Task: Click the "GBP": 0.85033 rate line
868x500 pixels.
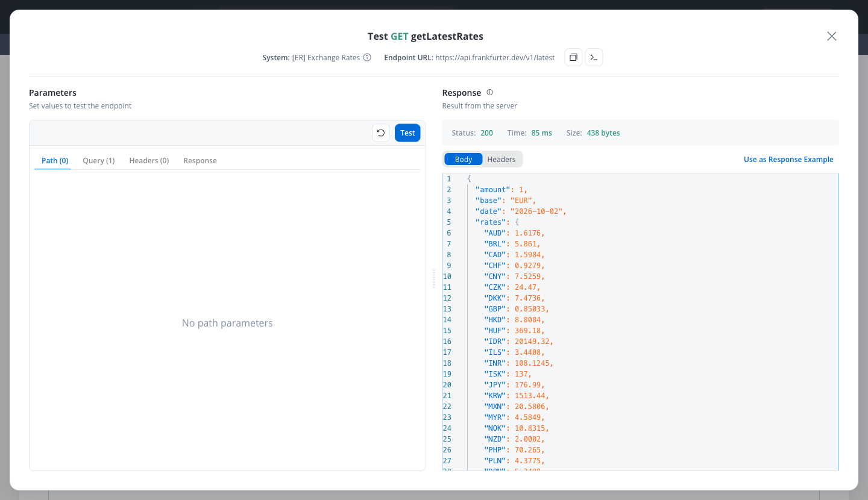Action: [516, 309]
